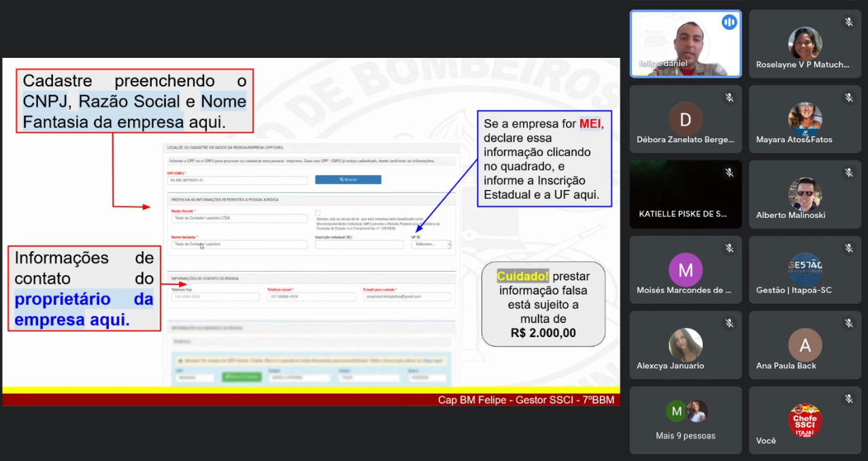Click Alberto Malinoski's round profile photo
Viewport: 868px width, 461px height.
click(805, 195)
